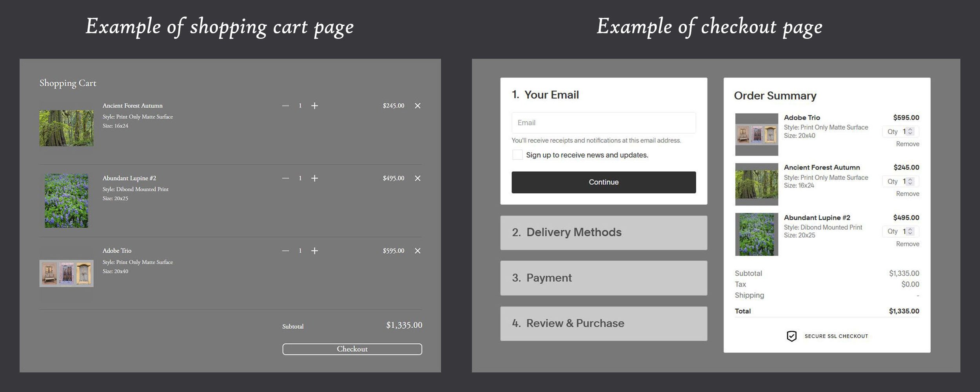Image resolution: width=980 pixels, height=392 pixels.
Task: Click the $245.00 price in shopping cart
Action: pyautogui.click(x=394, y=106)
